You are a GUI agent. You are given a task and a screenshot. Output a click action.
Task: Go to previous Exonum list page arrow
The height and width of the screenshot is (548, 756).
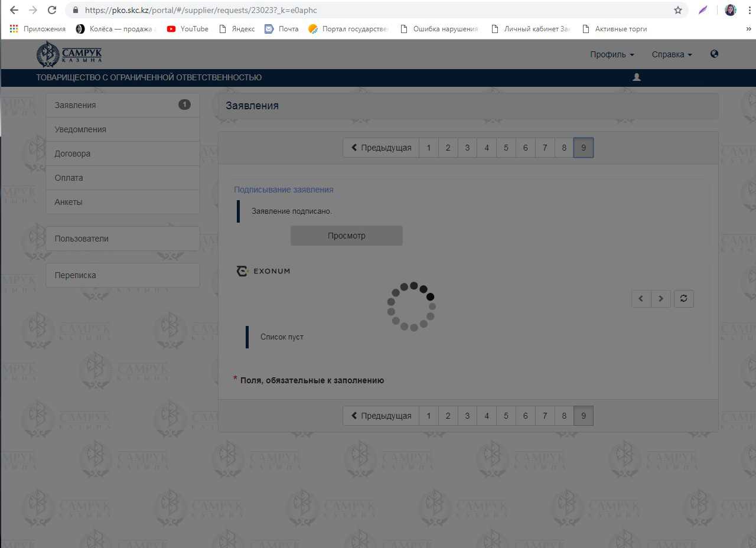[x=641, y=299]
